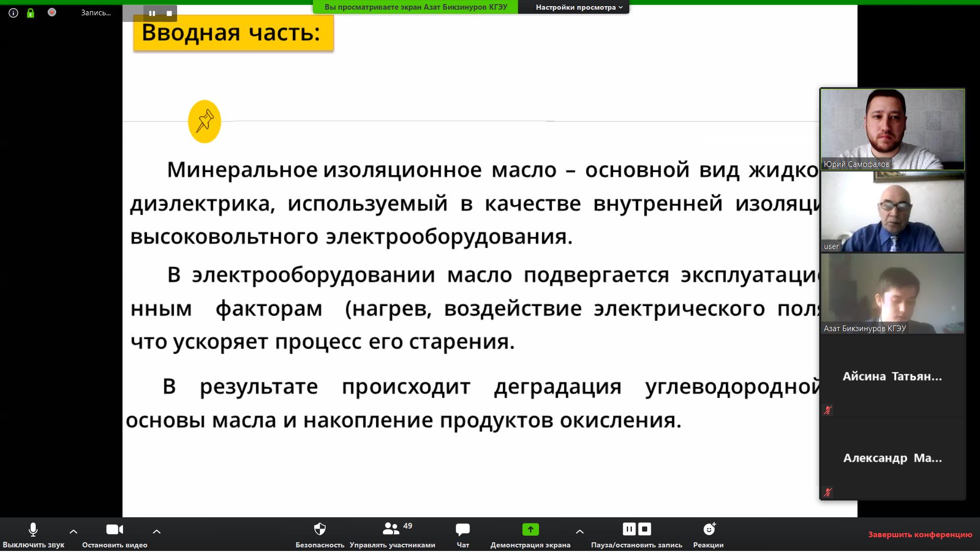This screenshot has height=553, width=980.
Task: Click the yellow pushpin icon on the slide
Action: pyautogui.click(x=204, y=121)
